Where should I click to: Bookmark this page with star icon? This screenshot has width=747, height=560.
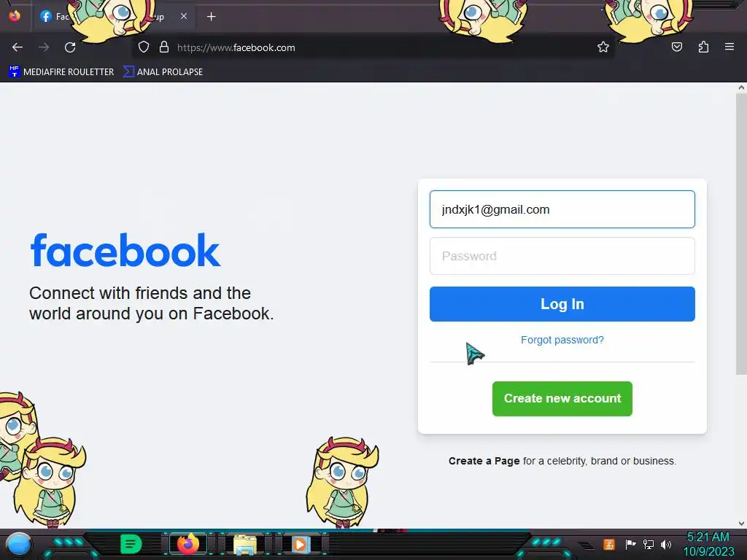click(x=603, y=47)
